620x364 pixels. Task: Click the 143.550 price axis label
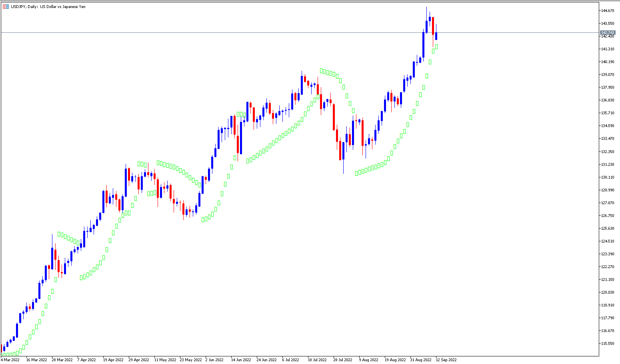(608, 23)
